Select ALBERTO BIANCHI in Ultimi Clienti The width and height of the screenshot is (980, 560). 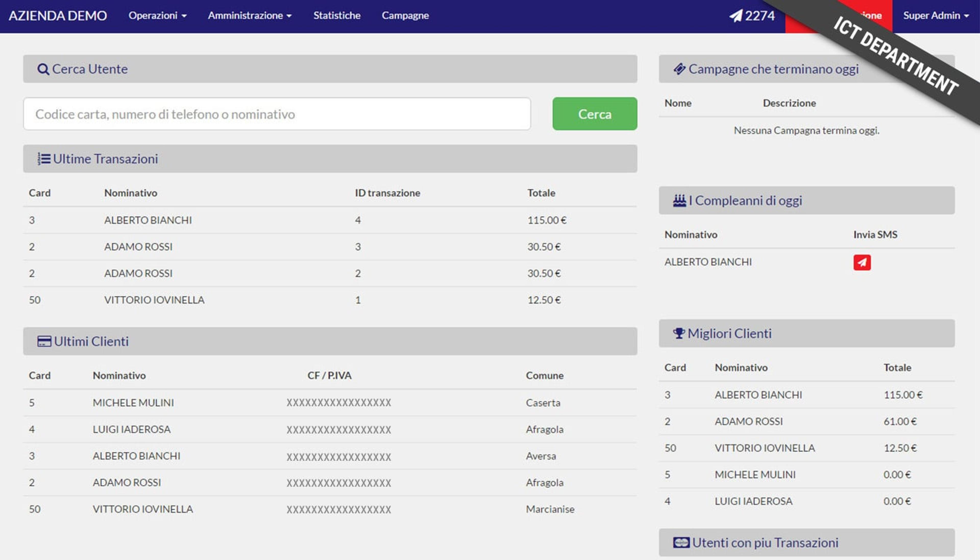coord(137,456)
